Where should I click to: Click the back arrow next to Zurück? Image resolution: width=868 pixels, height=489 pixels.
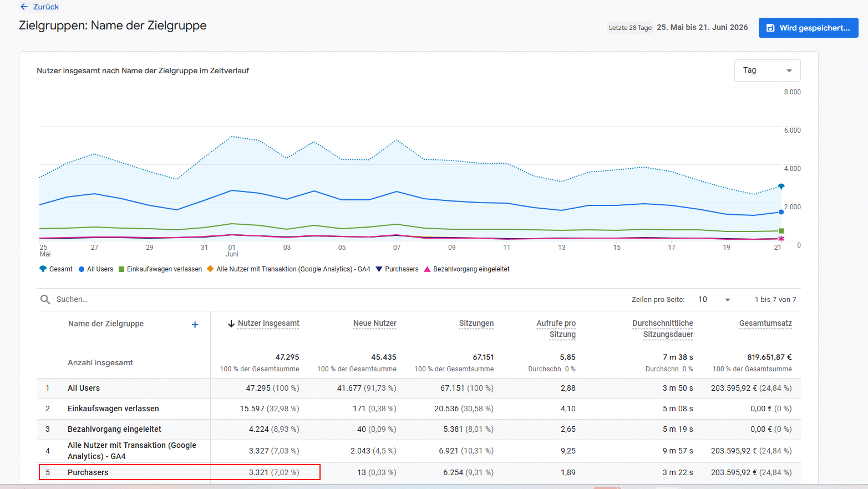24,7
